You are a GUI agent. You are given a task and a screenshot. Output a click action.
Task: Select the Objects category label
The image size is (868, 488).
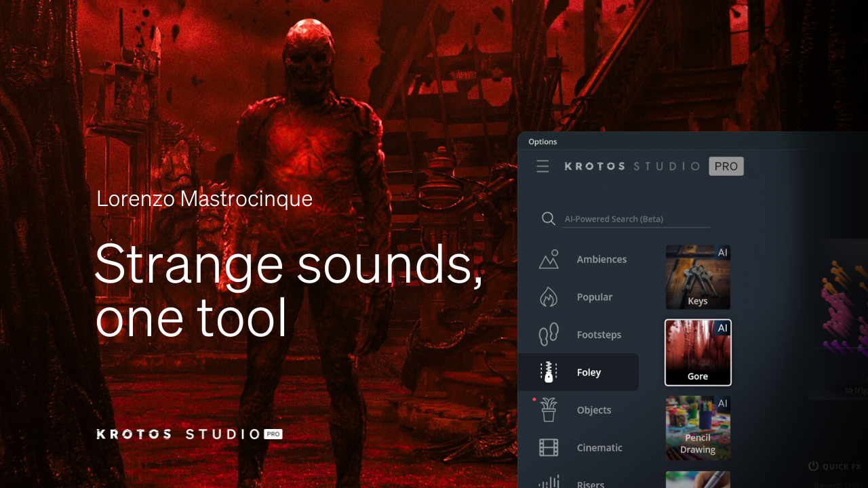[x=594, y=410]
